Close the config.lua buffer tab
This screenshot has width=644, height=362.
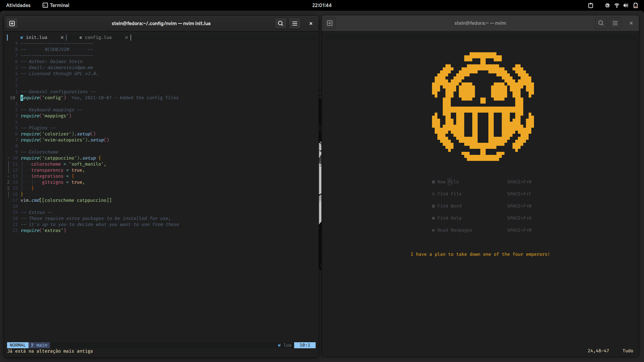click(x=126, y=38)
